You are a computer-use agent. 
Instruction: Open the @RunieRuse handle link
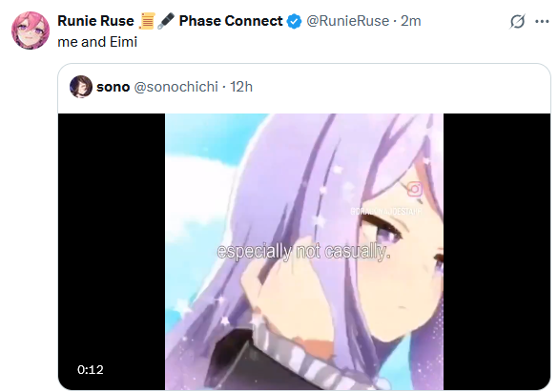click(x=348, y=21)
